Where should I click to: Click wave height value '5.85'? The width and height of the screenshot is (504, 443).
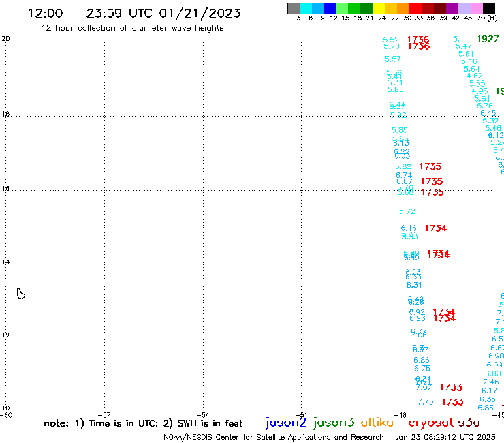pos(395,90)
